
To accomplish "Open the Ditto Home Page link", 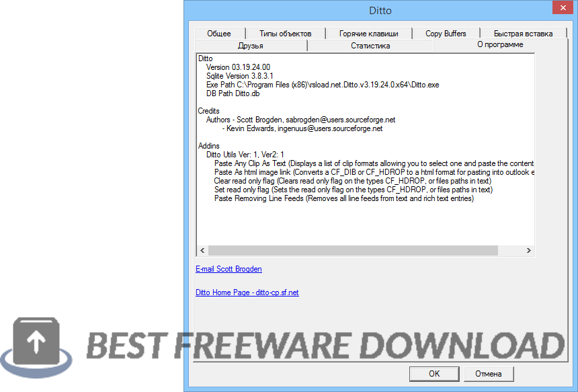I will [x=247, y=292].
